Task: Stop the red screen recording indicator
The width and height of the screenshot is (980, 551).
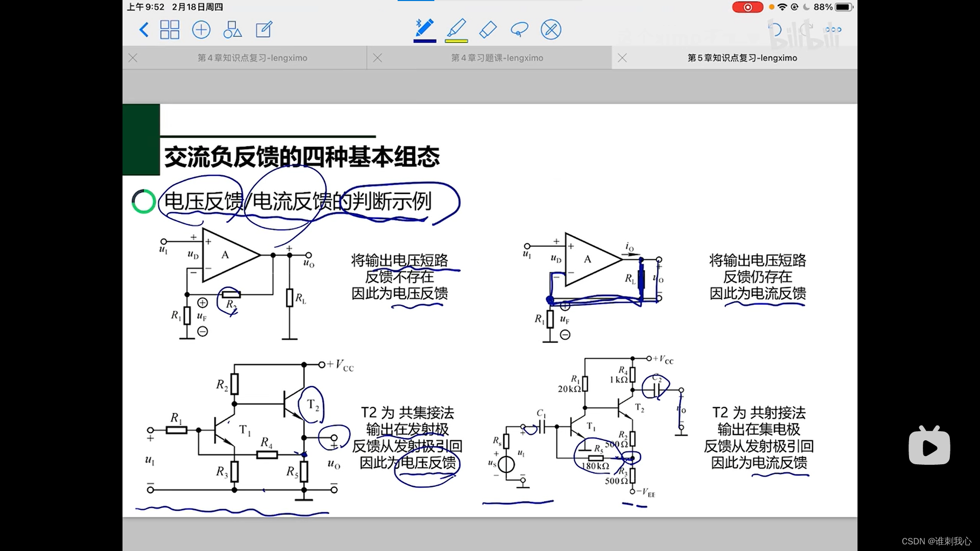Action: click(747, 7)
